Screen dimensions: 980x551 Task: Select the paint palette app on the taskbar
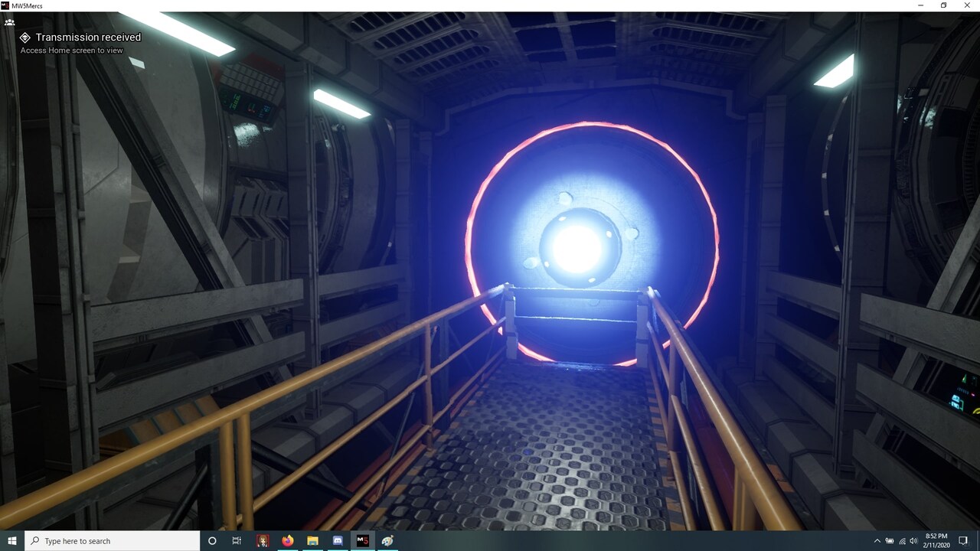[x=387, y=541]
